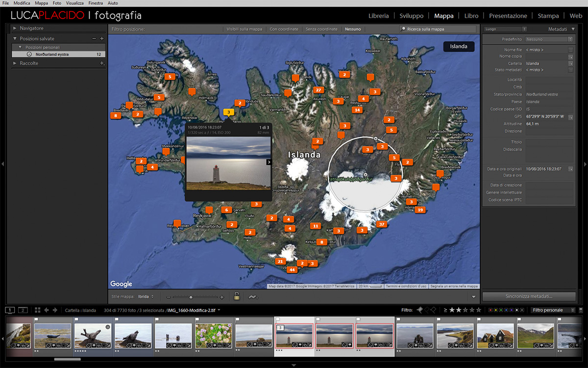The height and width of the screenshot is (368, 588).
Task: Open Stile mappa Ibrida dropdown
Action: coord(146,297)
